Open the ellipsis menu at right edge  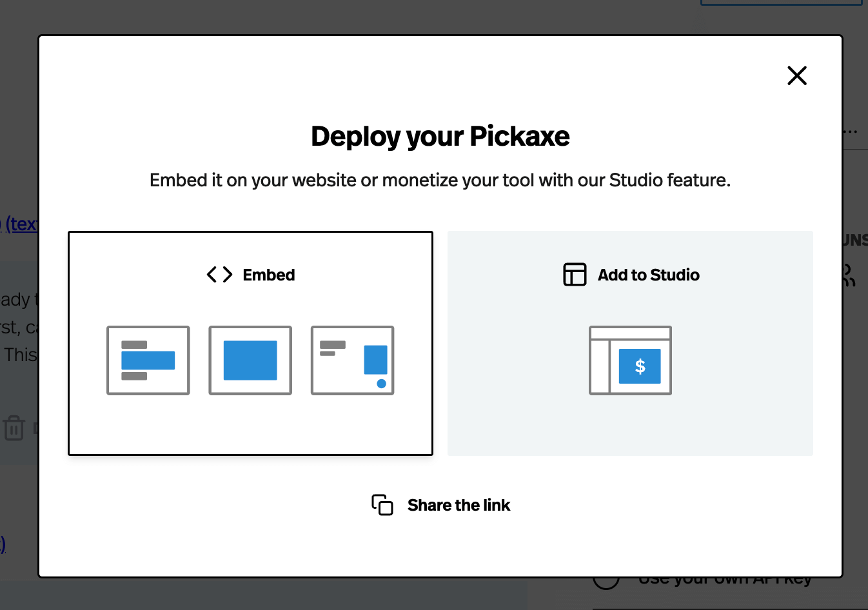coord(851,131)
